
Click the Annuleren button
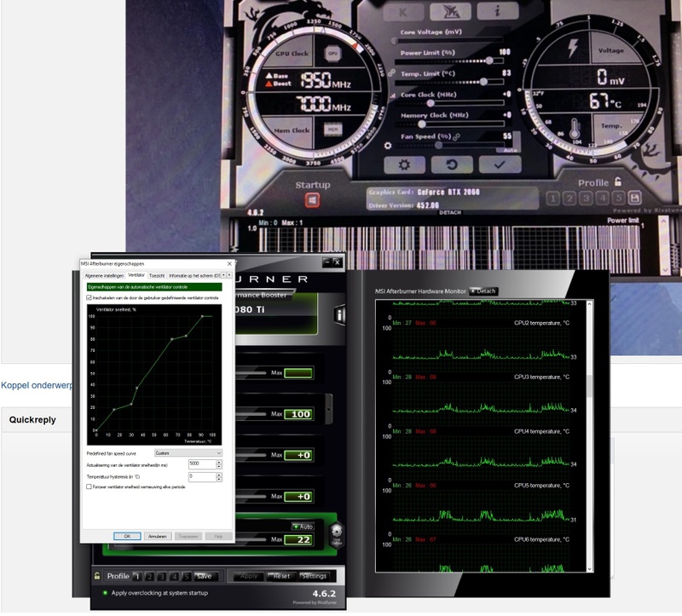[x=158, y=536]
